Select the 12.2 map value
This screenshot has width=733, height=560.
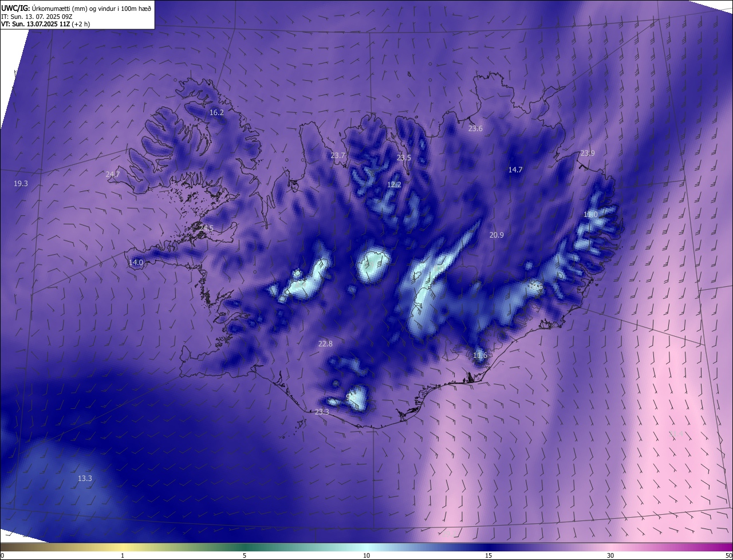coord(394,184)
